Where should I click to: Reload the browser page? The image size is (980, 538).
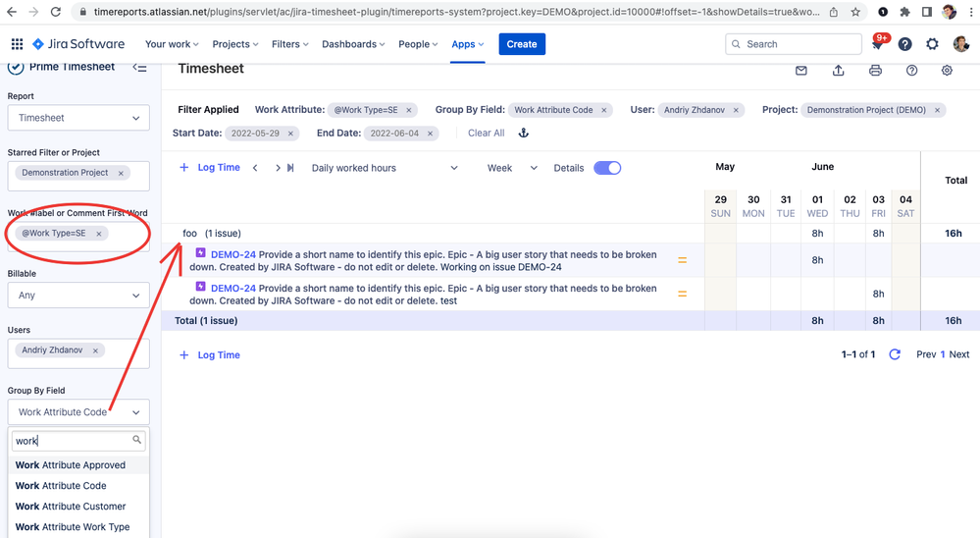click(x=55, y=12)
